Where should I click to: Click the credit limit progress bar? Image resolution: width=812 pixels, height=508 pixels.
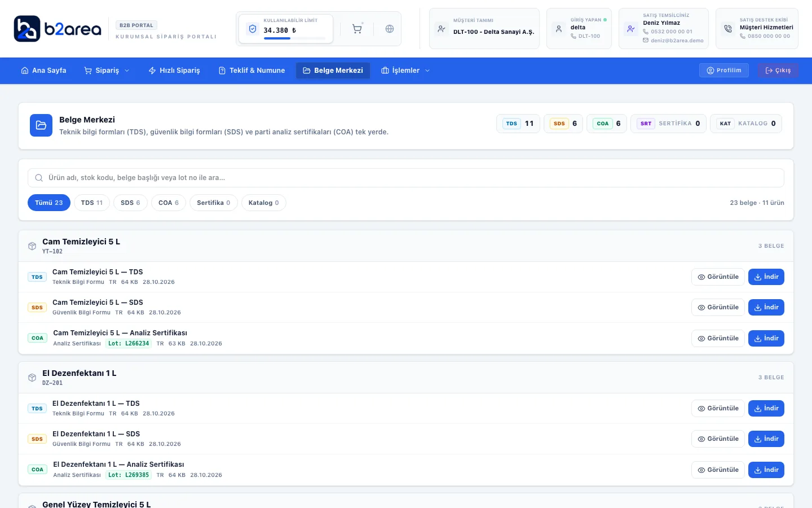pyautogui.click(x=294, y=38)
